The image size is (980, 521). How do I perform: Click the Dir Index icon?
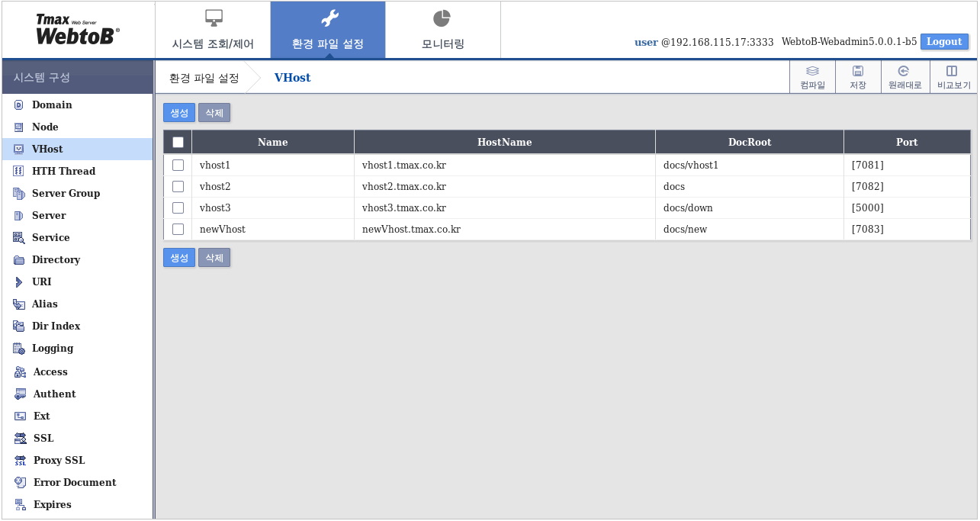(x=19, y=326)
